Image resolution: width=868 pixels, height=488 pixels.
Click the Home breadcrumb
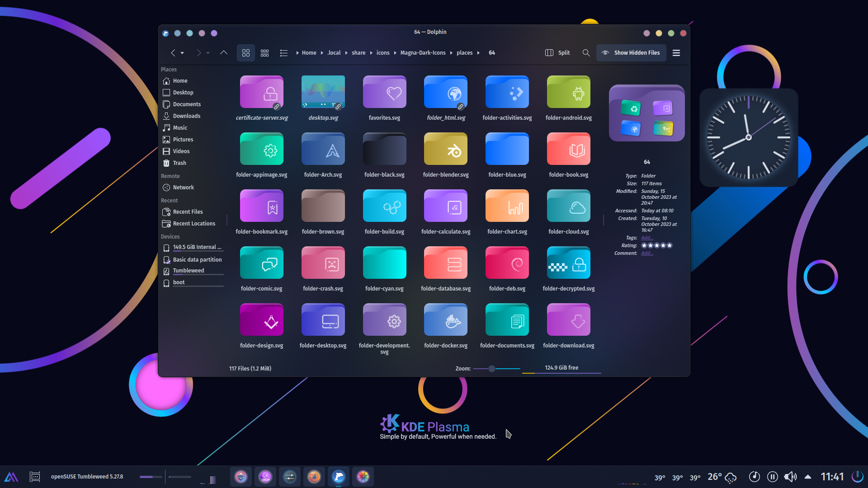(309, 53)
